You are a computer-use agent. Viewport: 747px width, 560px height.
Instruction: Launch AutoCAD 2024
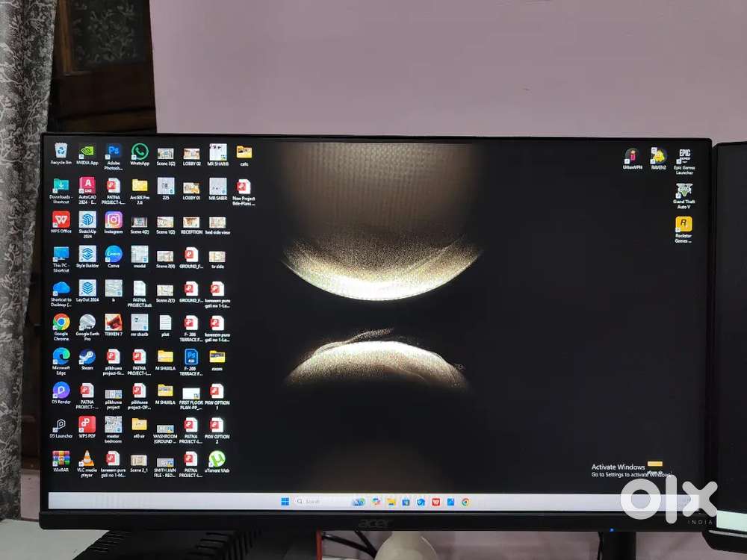87,184
